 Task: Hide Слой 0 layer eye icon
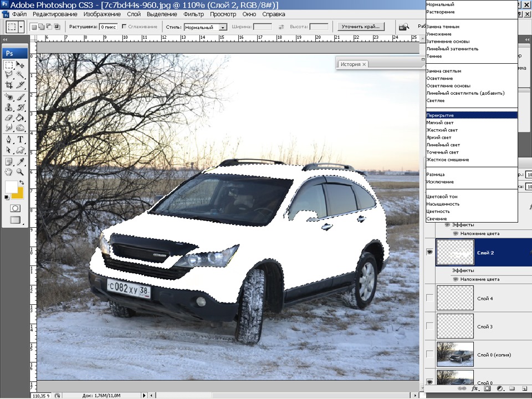click(x=429, y=382)
